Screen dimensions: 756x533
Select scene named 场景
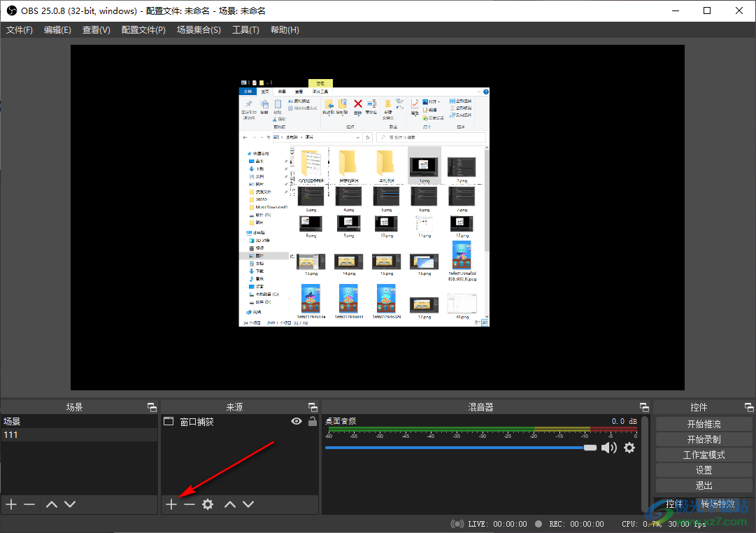79,421
